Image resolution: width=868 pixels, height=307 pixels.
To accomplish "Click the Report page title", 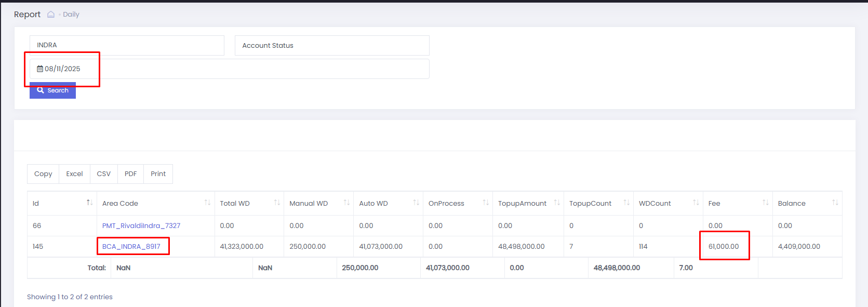I will pos(27,15).
